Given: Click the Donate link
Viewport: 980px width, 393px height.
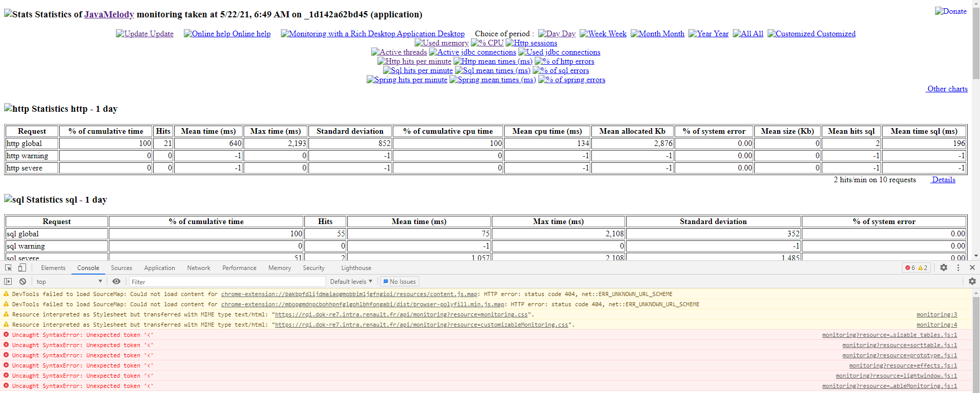Looking at the screenshot, I should pos(951,11).
